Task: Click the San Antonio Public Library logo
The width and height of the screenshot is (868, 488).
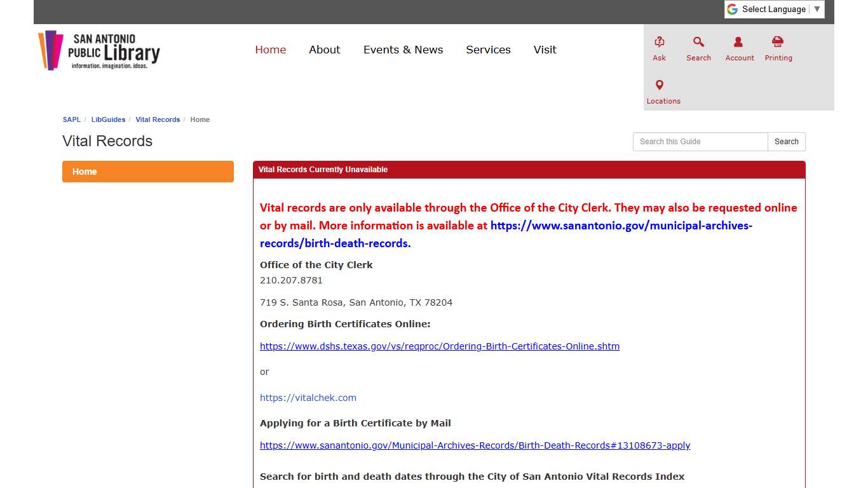Action: pos(98,50)
